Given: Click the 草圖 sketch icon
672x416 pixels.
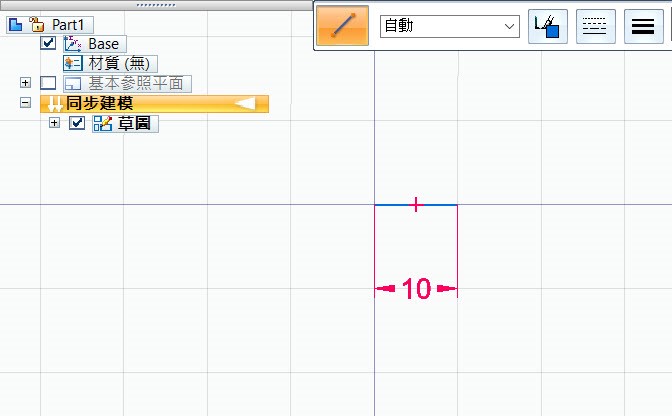Looking at the screenshot, I should [103, 123].
